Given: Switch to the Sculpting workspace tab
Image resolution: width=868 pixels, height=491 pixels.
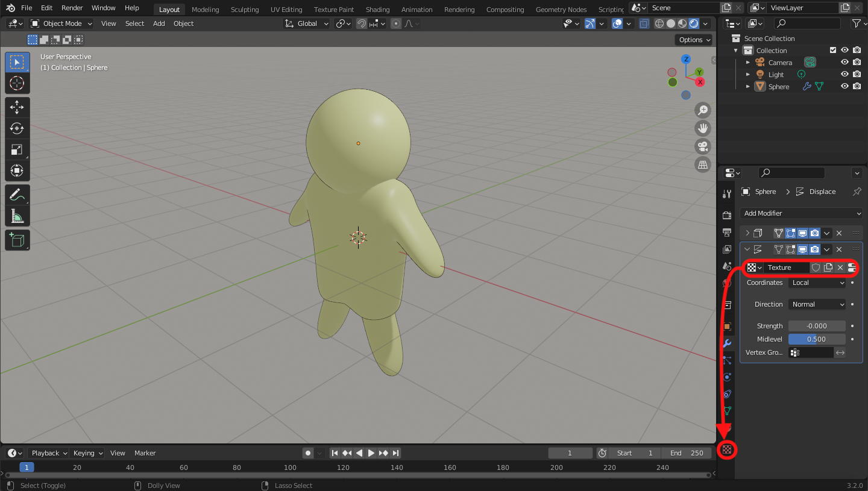Looking at the screenshot, I should [x=245, y=10].
